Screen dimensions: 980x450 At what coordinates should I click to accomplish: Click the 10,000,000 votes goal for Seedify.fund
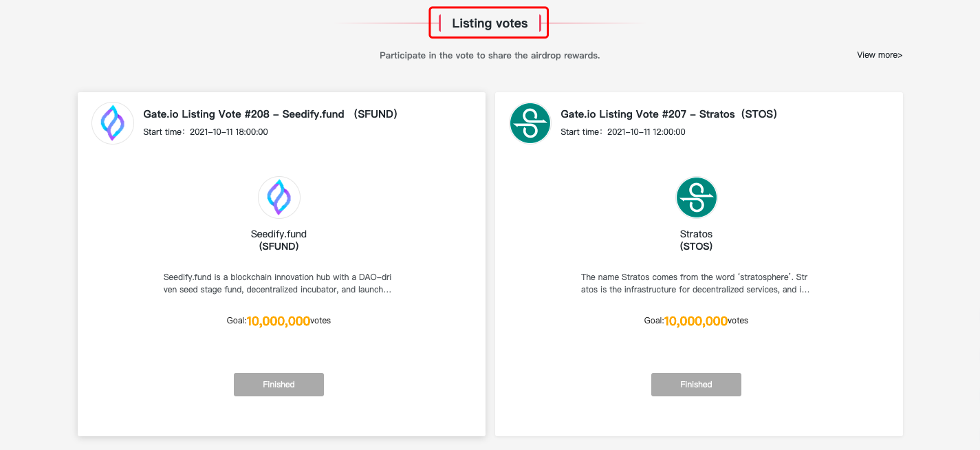(279, 321)
